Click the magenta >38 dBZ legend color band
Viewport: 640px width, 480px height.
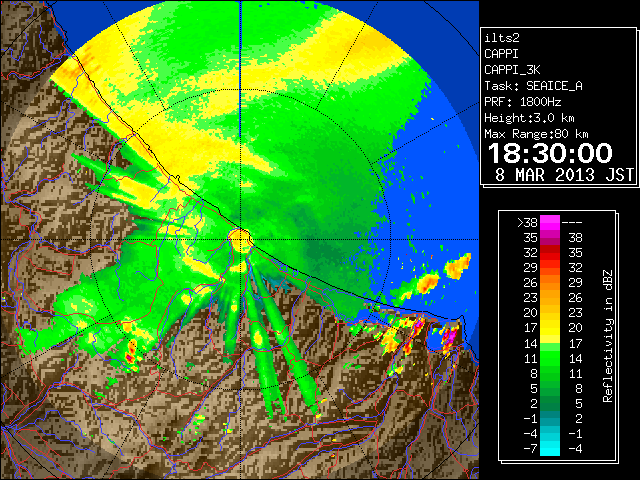pyautogui.click(x=550, y=222)
